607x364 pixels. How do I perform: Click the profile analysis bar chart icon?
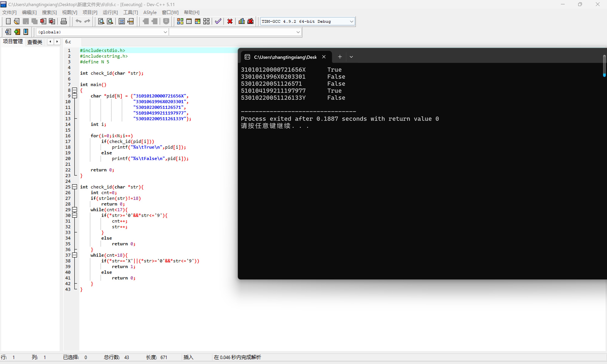(x=241, y=21)
